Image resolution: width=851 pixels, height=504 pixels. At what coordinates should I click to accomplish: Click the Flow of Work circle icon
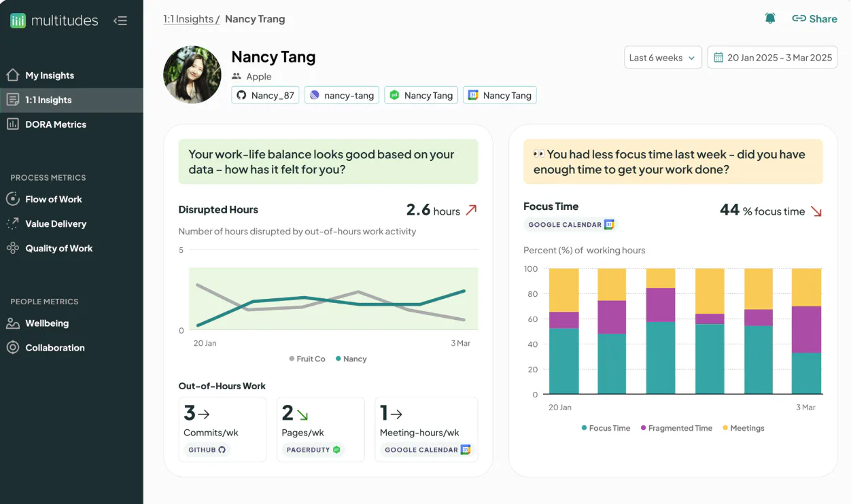point(12,199)
